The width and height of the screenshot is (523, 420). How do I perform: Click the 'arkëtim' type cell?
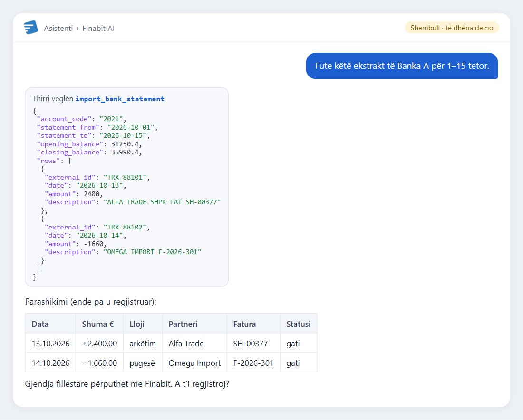143,344
